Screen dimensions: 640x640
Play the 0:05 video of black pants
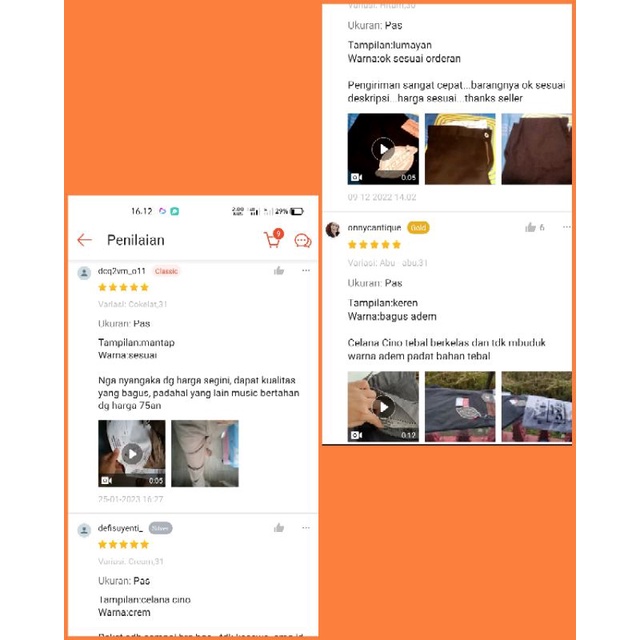[x=383, y=149]
